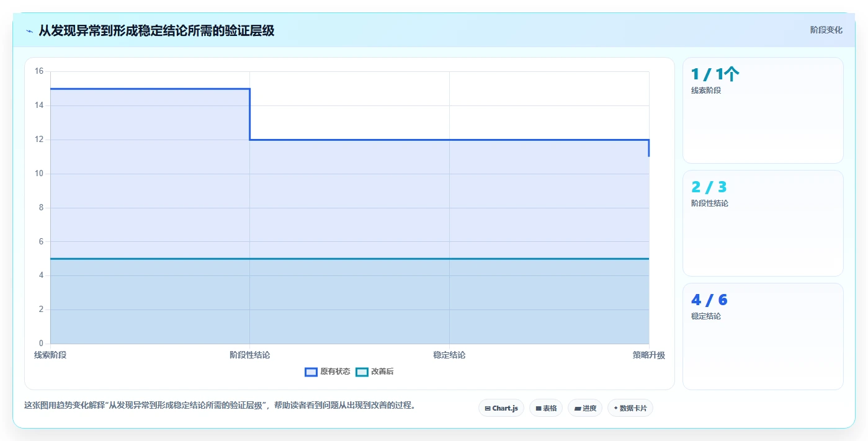The image size is (868, 441).
Task: Click the blue 原有状态 legend color box
Action: [311, 372]
